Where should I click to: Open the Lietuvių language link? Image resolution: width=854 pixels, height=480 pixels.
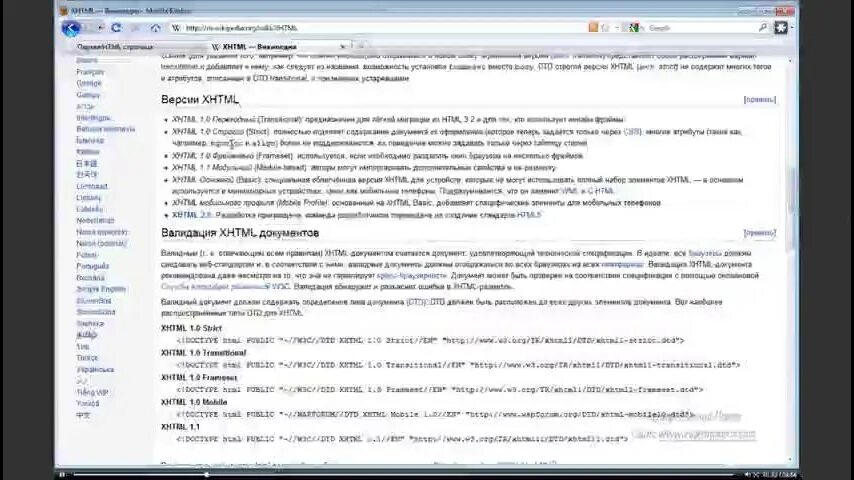click(89, 198)
